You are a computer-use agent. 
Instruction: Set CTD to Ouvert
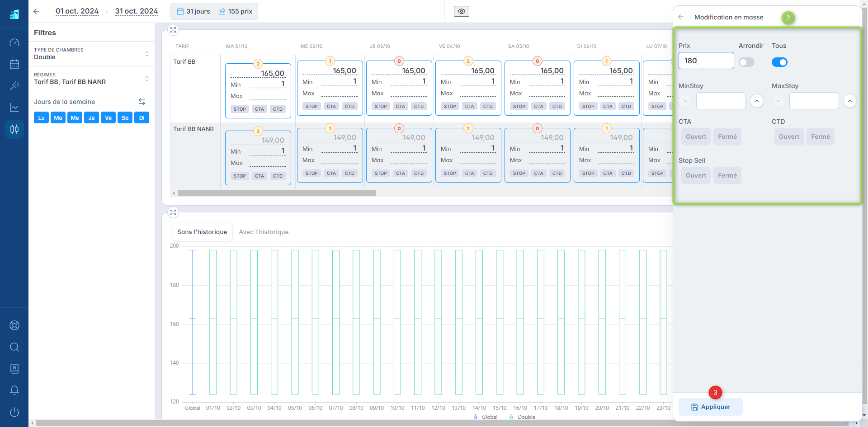789,136
